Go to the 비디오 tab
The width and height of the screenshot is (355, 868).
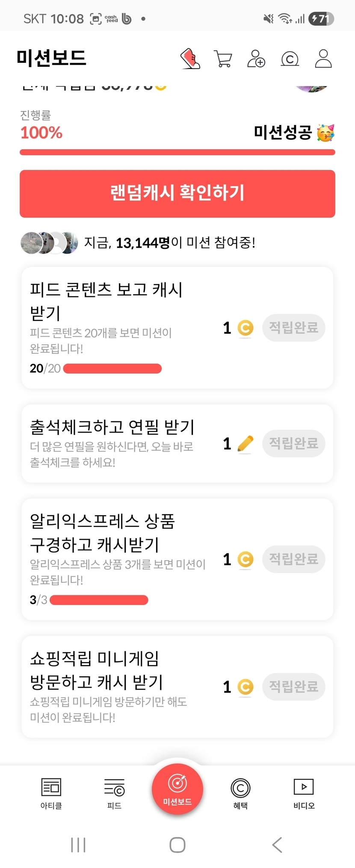(x=304, y=793)
